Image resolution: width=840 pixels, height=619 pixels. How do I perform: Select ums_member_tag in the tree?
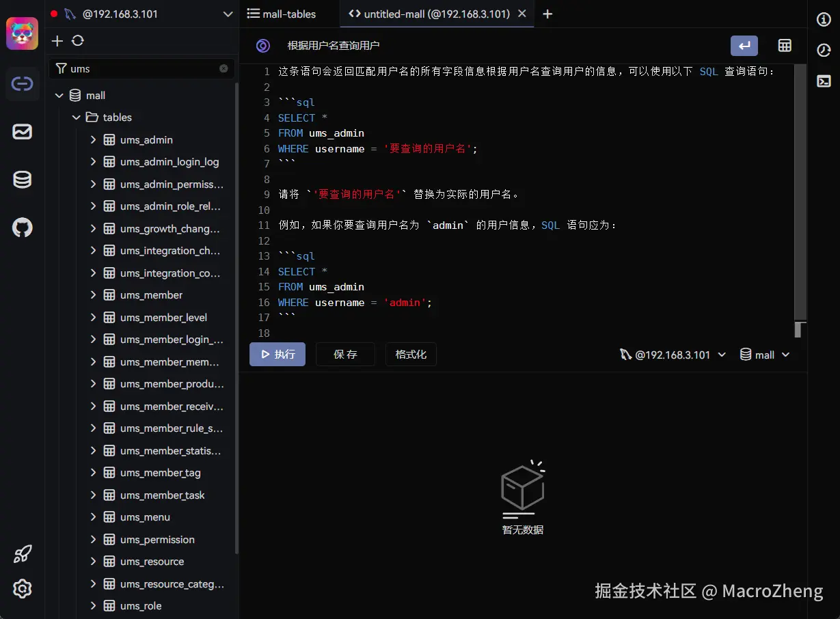(161, 473)
